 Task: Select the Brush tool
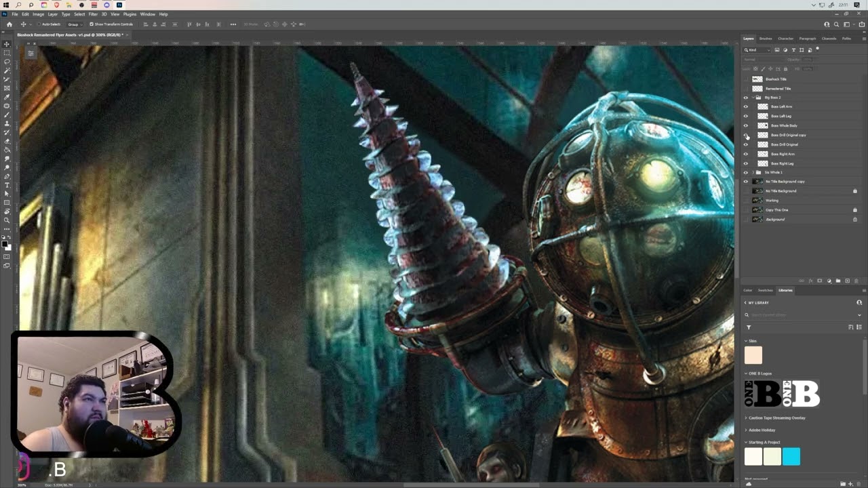click(7, 115)
